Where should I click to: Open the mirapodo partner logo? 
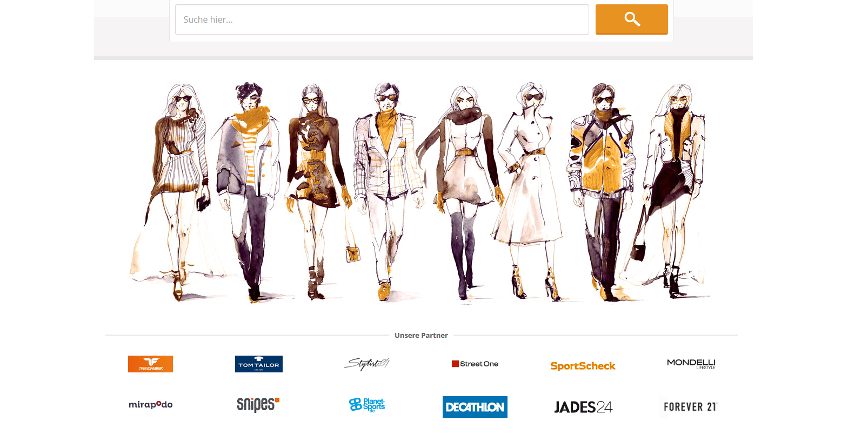point(150,404)
